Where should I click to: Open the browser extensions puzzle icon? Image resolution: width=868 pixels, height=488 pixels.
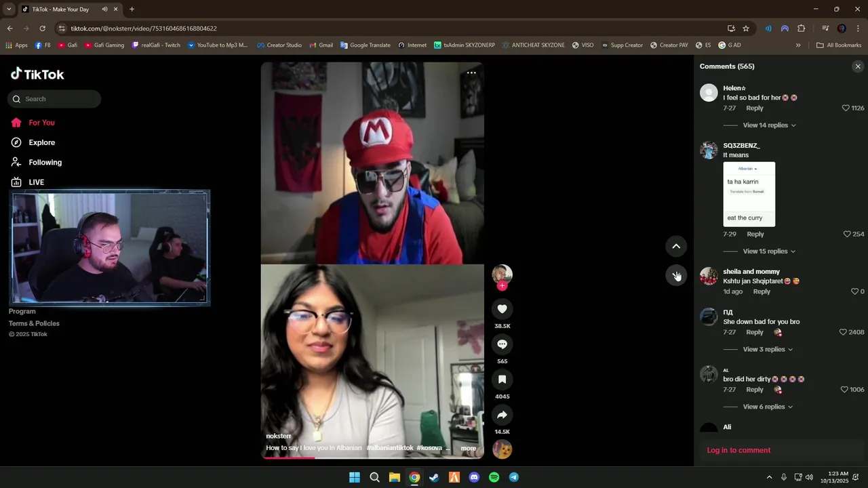(x=801, y=28)
